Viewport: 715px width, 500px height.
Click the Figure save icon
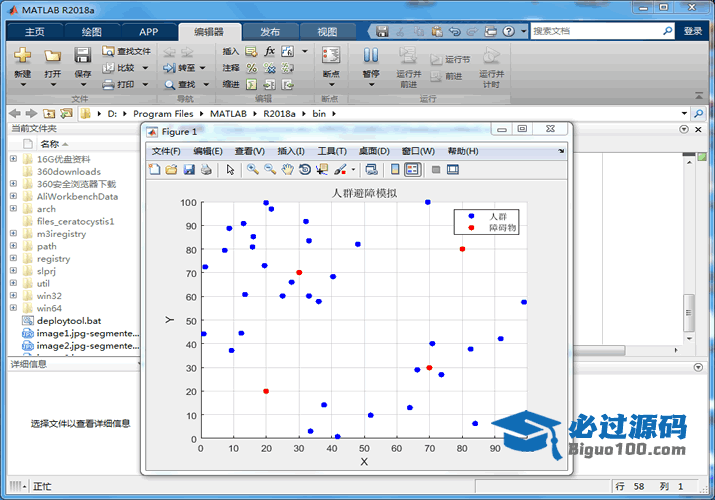tap(189, 170)
